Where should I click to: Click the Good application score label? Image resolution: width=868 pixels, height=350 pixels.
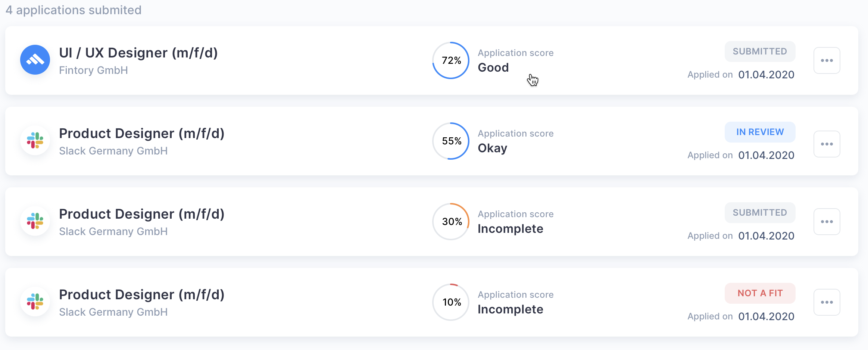(493, 68)
